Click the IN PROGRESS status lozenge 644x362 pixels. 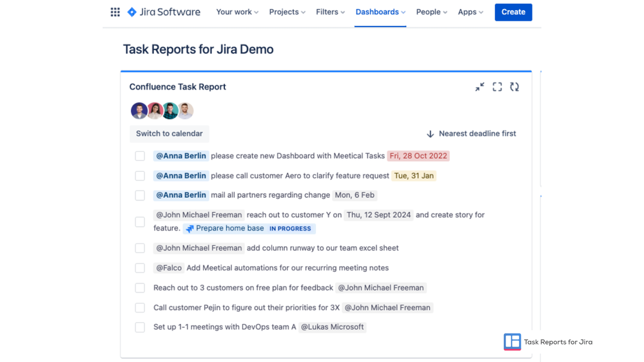pyautogui.click(x=290, y=229)
